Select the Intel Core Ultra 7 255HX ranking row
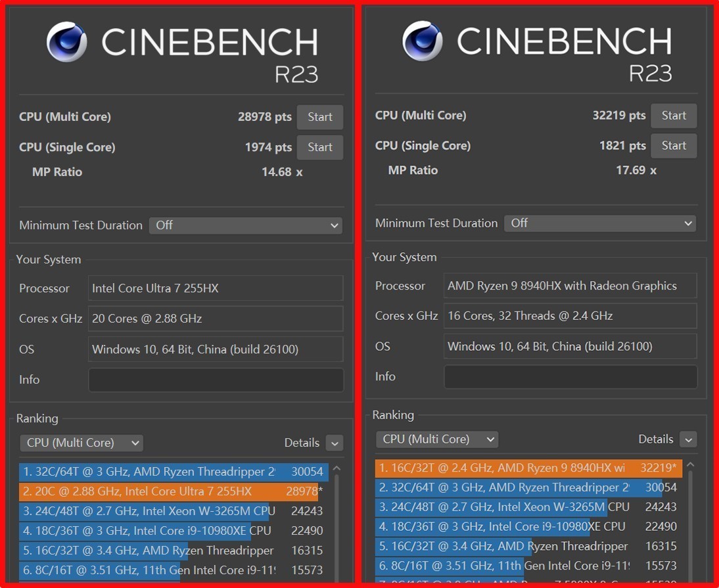 (x=174, y=491)
